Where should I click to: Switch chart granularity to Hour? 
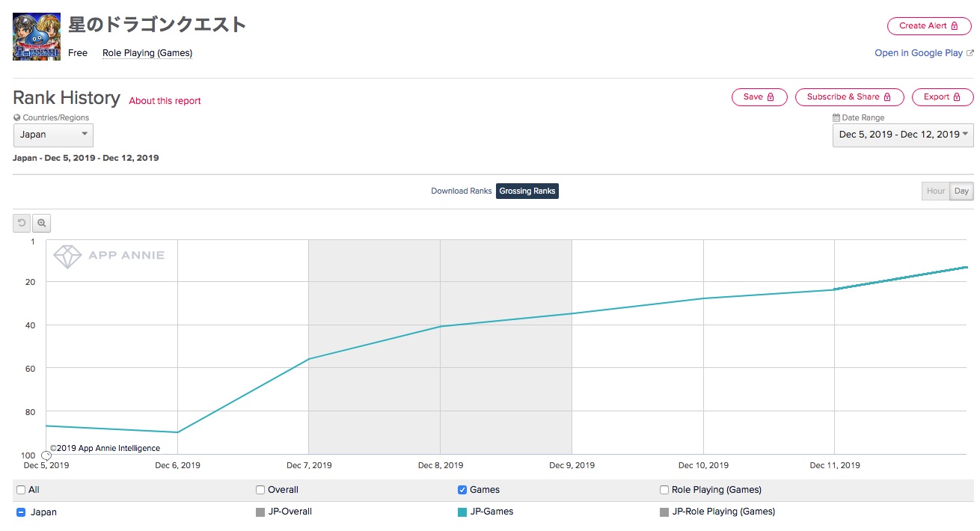point(936,191)
